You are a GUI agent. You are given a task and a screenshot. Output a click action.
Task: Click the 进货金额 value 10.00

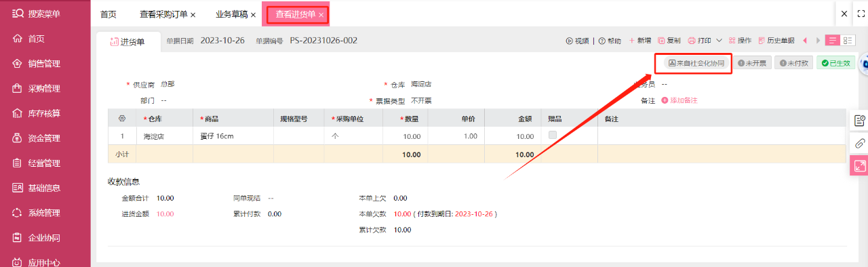pyautogui.click(x=165, y=214)
